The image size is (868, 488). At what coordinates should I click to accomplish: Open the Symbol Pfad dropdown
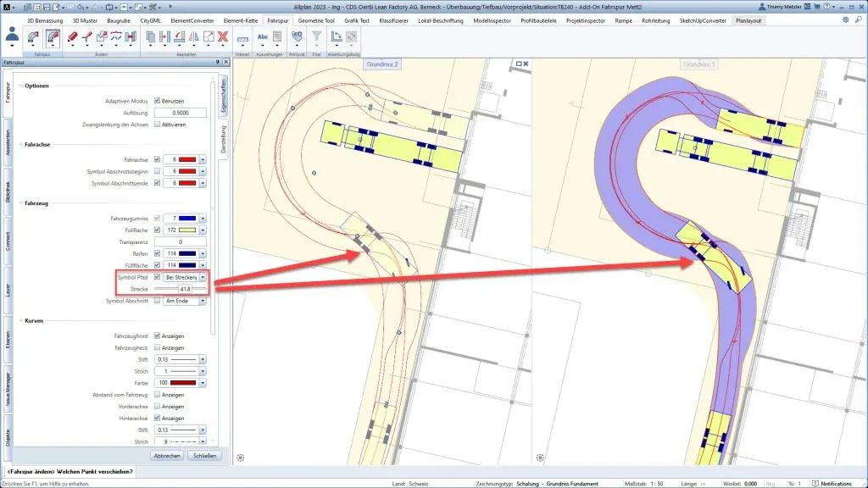pos(203,277)
